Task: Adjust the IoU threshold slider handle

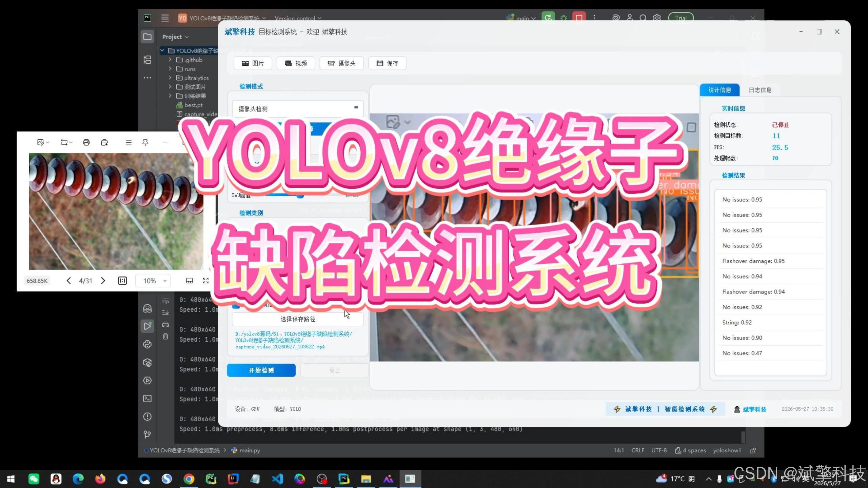Action: pyautogui.click(x=300, y=196)
